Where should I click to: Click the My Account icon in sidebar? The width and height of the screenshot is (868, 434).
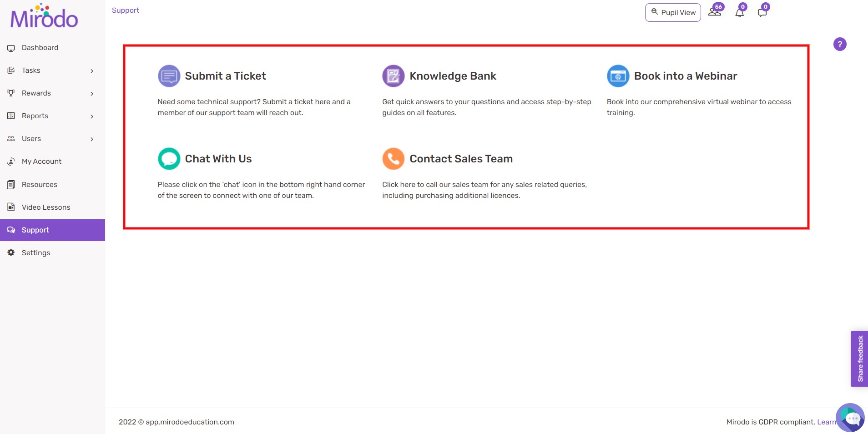11,161
